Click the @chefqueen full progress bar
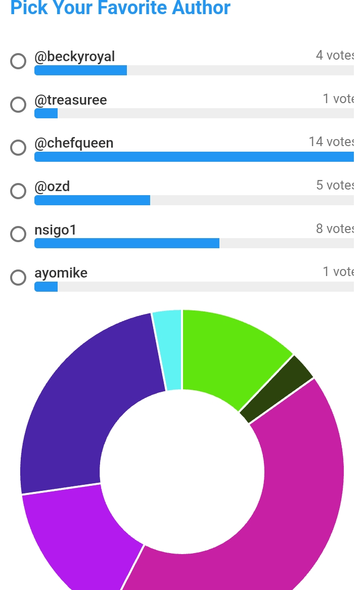Viewport: 364px width, 590px height. (194, 157)
